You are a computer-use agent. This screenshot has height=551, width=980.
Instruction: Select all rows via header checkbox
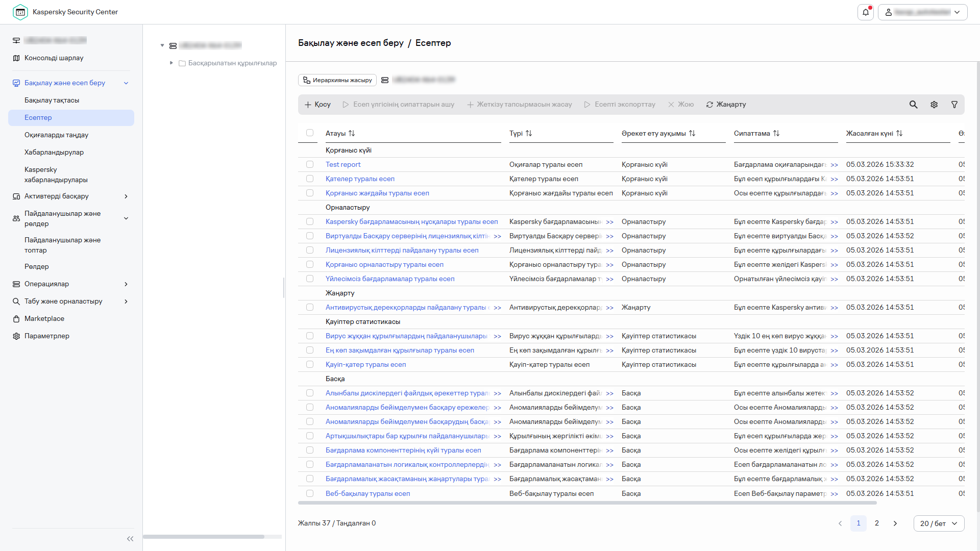click(310, 133)
